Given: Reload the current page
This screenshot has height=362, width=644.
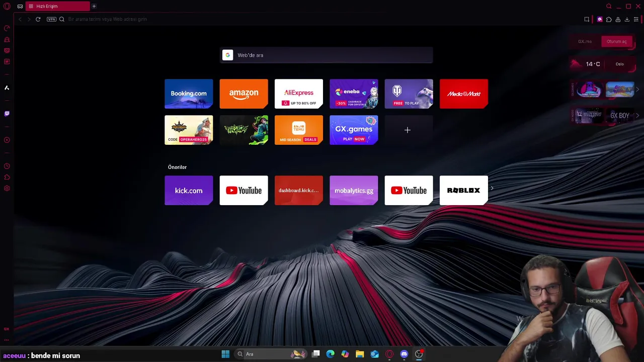Looking at the screenshot, I should [38, 19].
